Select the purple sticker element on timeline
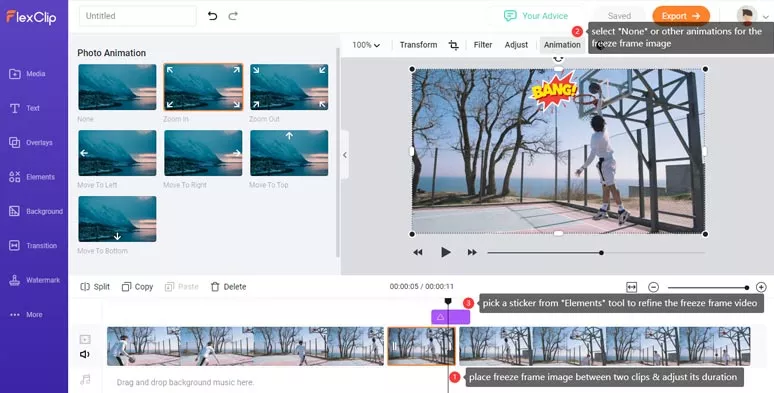This screenshot has width=774, height=393. pyautogui.click(x=450, y=317)
